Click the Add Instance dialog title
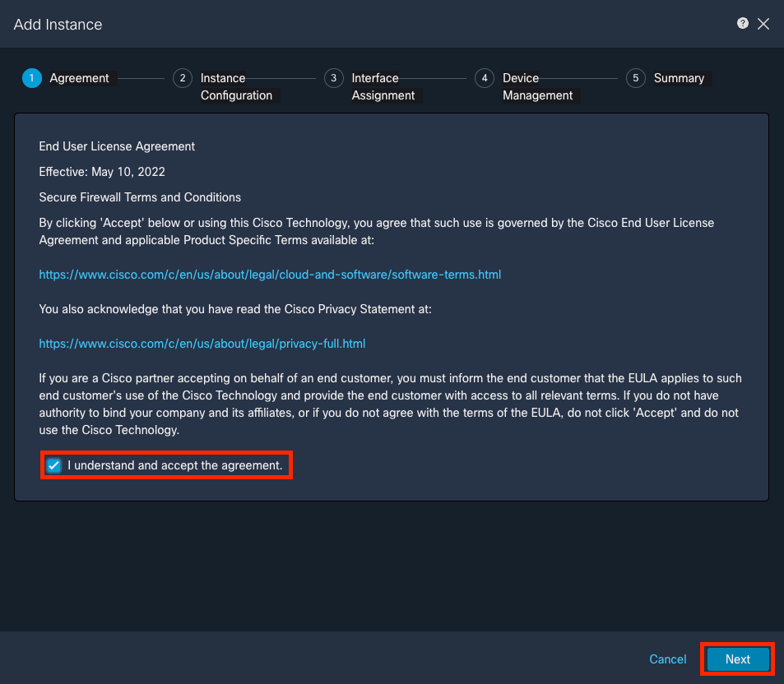 tap(58, 24)
